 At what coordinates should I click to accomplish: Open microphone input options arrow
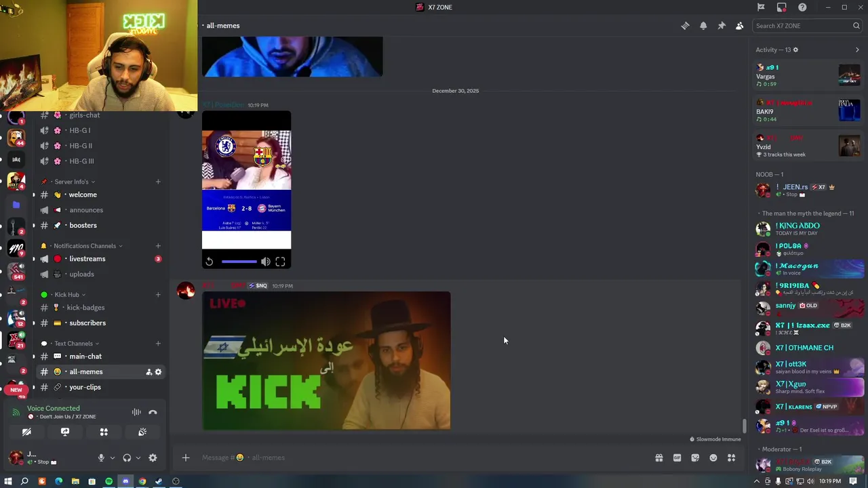coord(112,458)
